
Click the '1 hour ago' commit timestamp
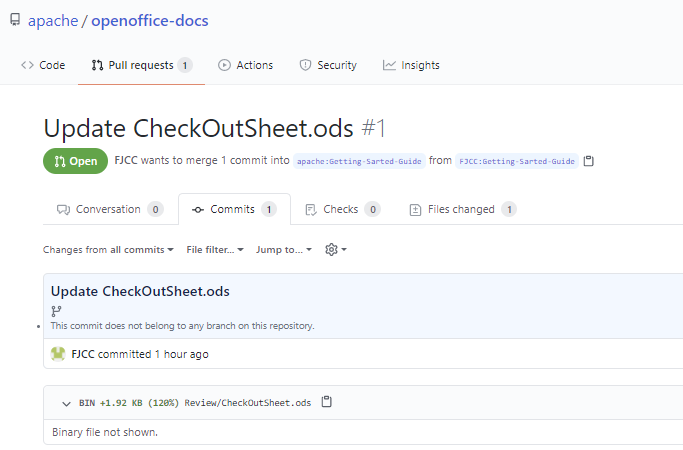[x=182, y=354]
